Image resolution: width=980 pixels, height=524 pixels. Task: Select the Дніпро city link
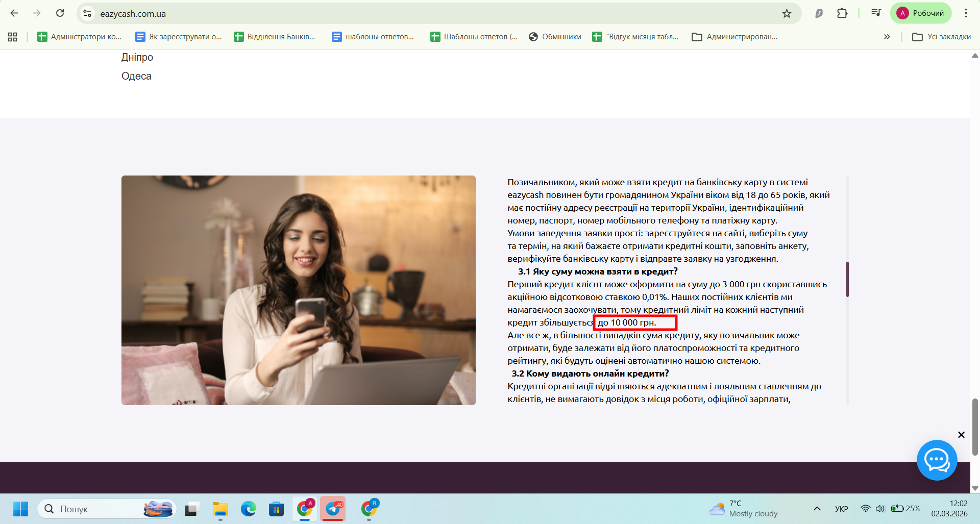pyautogui.click(x=137, y=57)
